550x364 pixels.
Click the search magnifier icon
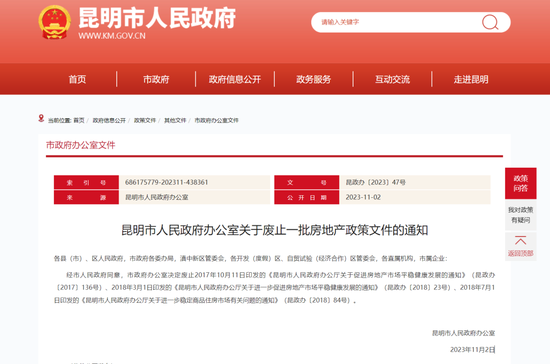click(490, 22)
